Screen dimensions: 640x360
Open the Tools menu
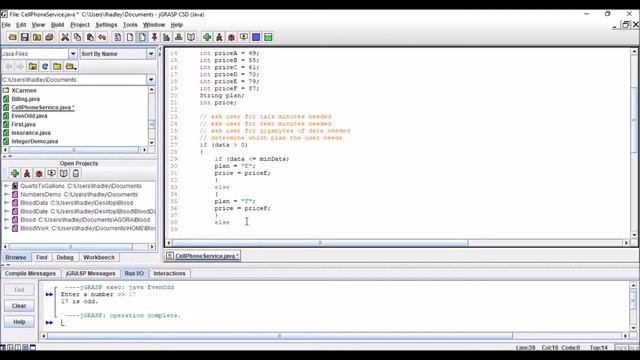tap(130, 25)
